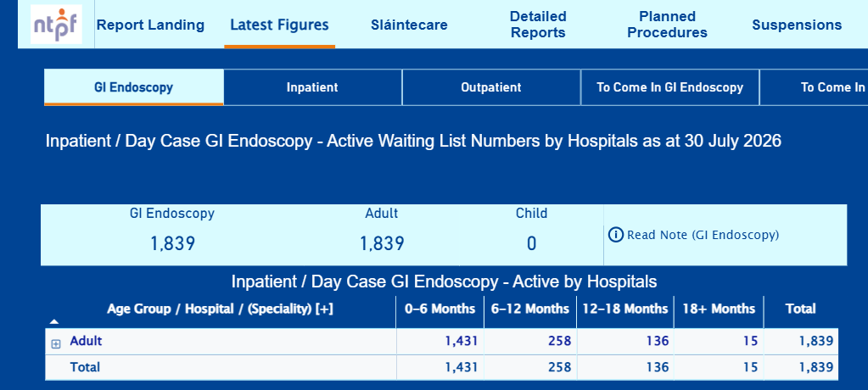Switch to the Outpatient tab
The image size is (868, 390).
tap(491, 87)
